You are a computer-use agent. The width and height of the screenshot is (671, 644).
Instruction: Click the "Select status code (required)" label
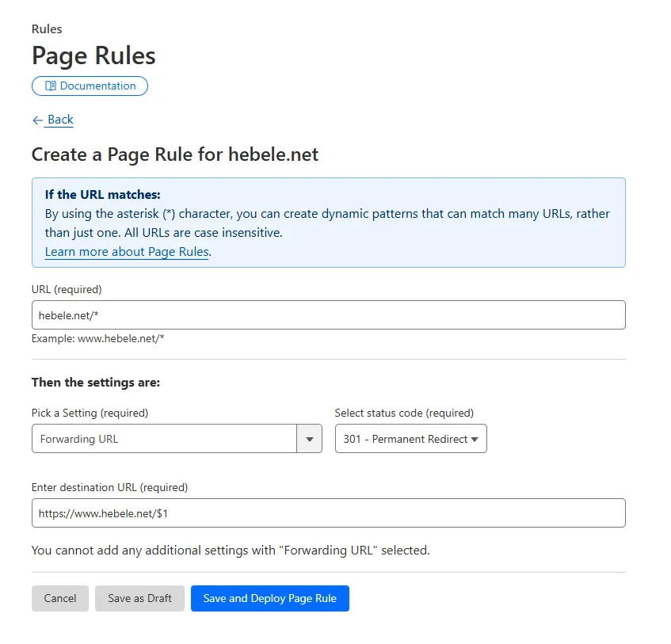click(404, 413)
